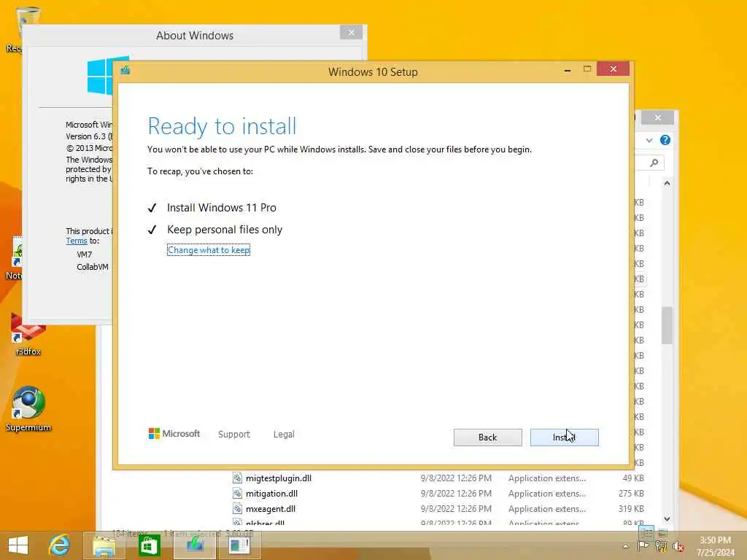The height and width of the screenshot is (560, 747).
Task: Go Back in Windows 10 Setup
Action: (x=487, y=437)
